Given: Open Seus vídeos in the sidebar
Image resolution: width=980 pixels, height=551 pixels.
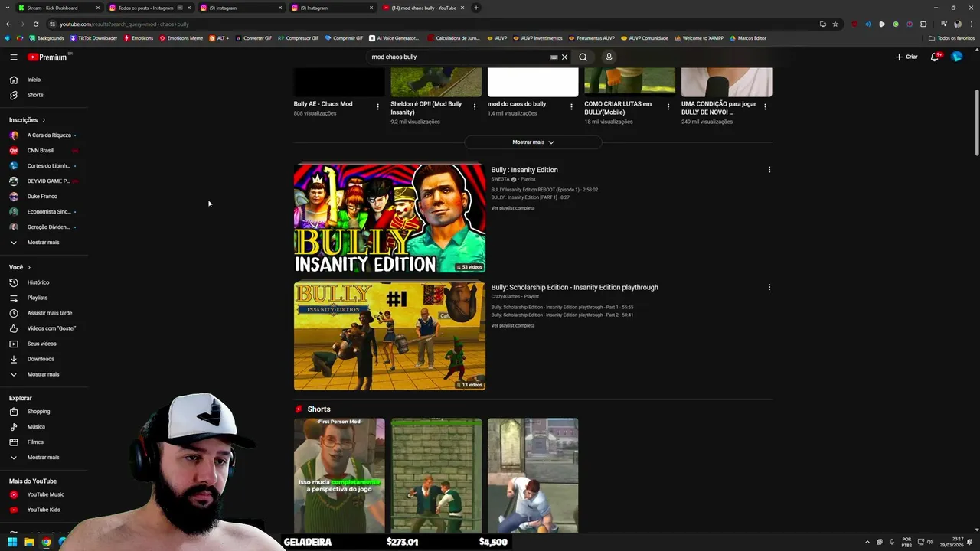Looking at the screenshot, I should pos(43,344).
